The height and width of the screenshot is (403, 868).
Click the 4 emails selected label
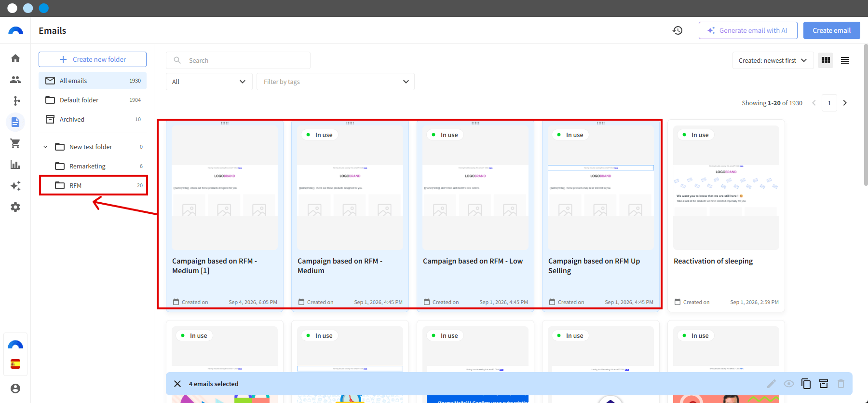coord(214,384)
